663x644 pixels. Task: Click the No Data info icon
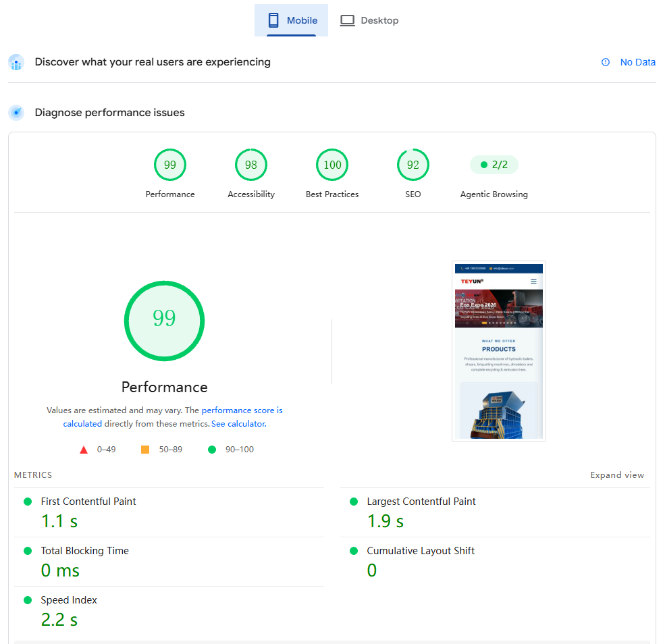pos(606,62)
